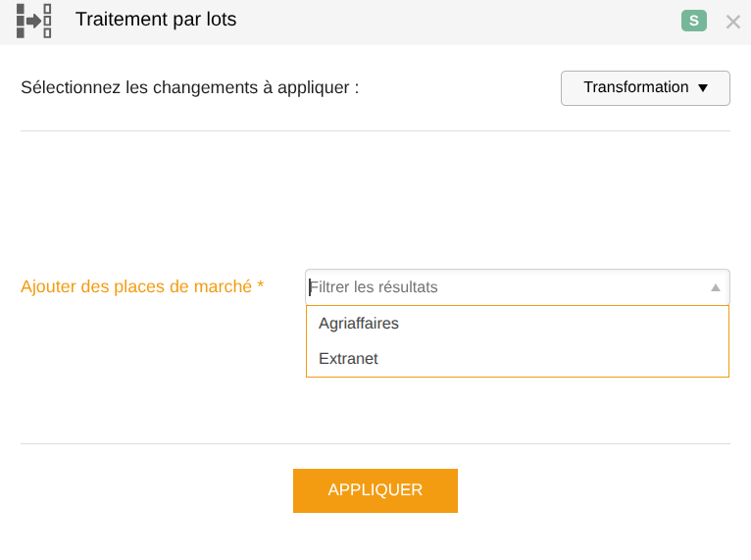Click the empty dialog area above marketplace field
751x560 pixels.
(375, 199)
